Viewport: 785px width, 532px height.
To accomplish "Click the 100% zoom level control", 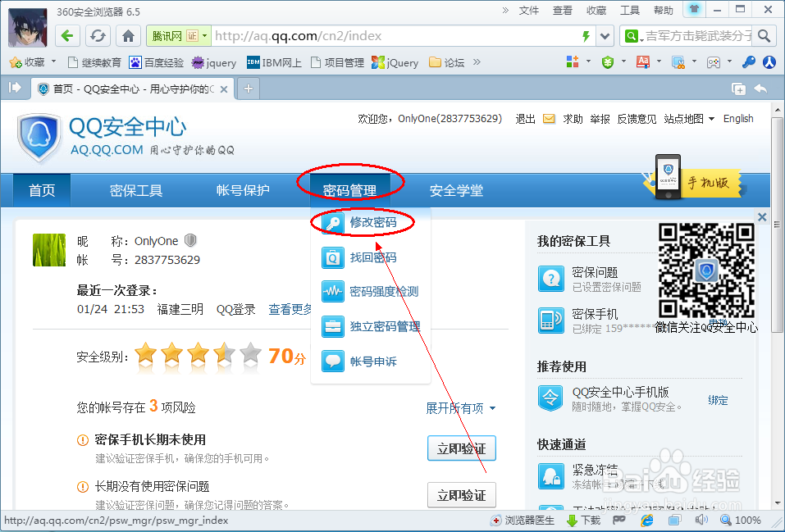I will [x=741, y=521].
